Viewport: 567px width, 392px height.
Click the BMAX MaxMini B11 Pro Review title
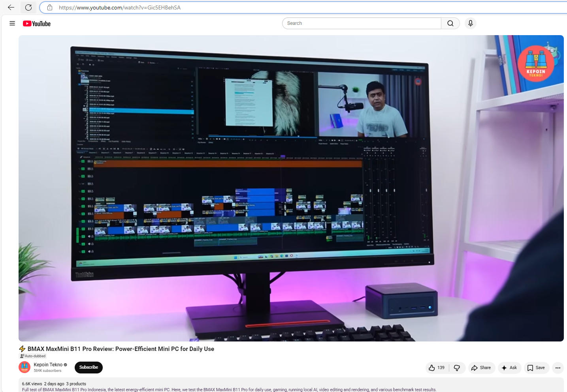point(121,349)
